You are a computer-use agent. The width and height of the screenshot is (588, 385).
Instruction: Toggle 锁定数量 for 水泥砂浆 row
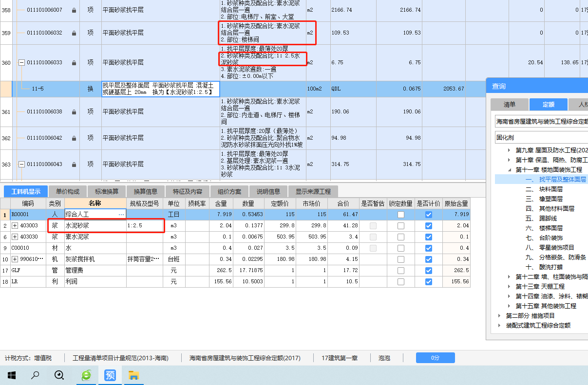click(400, 226)
